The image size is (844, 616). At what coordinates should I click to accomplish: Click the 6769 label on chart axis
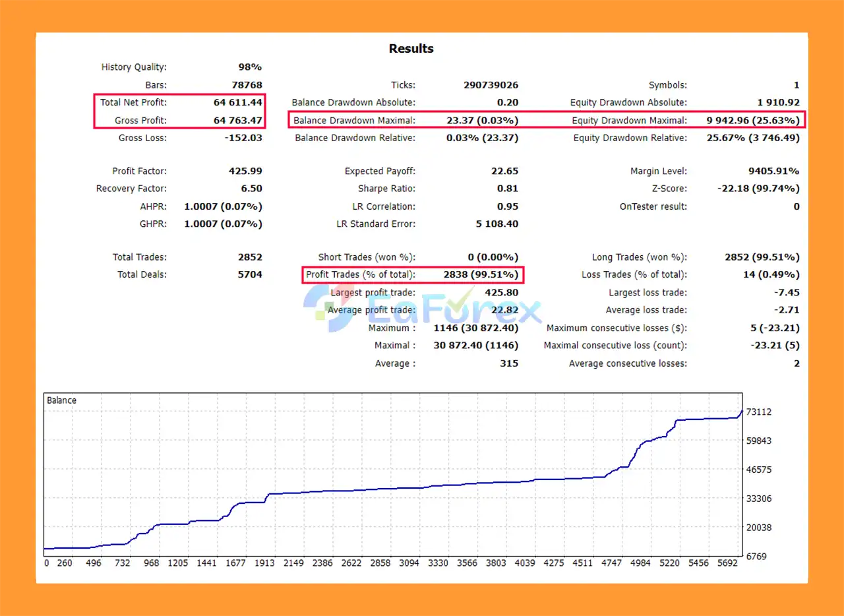point(756,557)
